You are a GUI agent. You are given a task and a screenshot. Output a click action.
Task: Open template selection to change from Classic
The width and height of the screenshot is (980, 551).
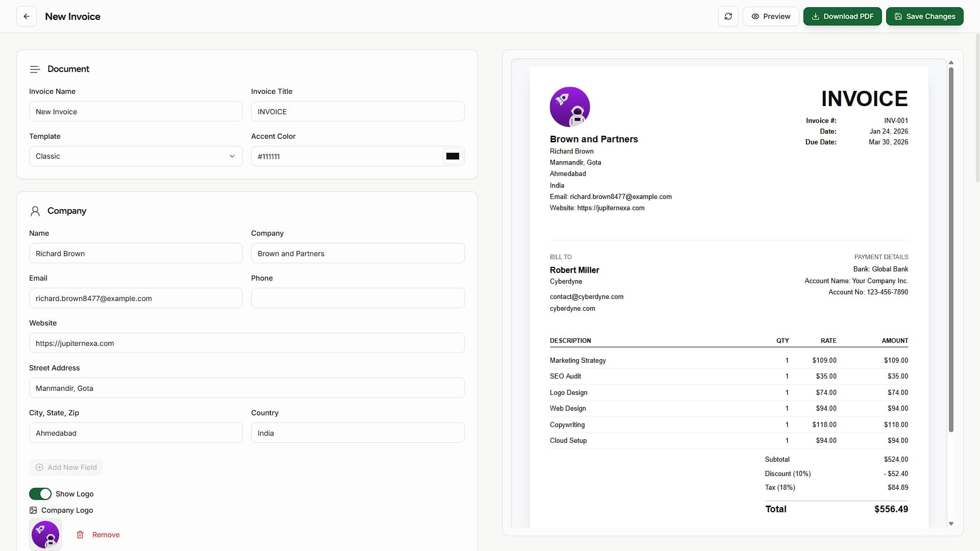pos(135,156)
